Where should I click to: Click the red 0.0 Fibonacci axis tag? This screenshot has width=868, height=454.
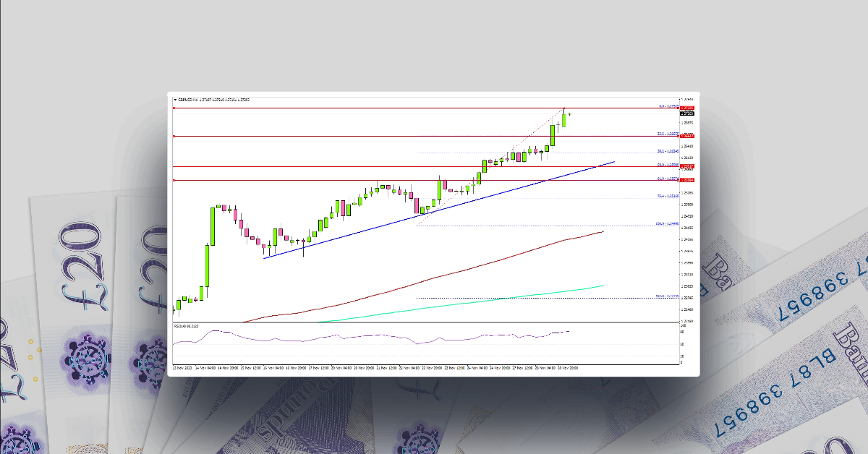pos(686,108)
